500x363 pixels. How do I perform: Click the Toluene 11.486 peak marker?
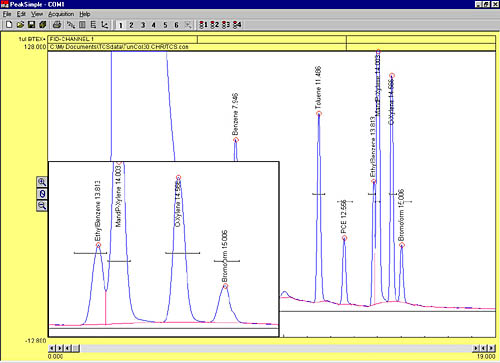click(319, 114)
